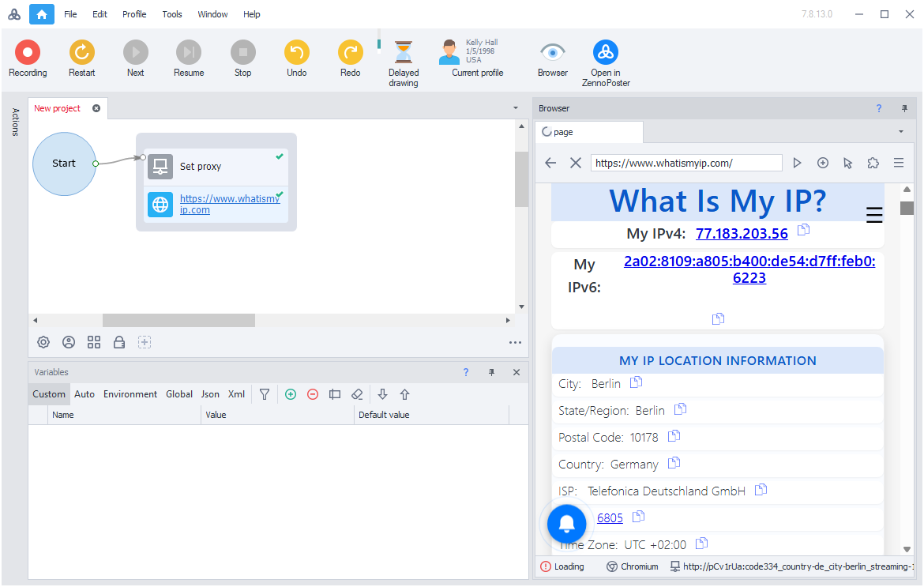924x587 pixels.
Task: Pin the Browser panel
Action: (904, 108)
